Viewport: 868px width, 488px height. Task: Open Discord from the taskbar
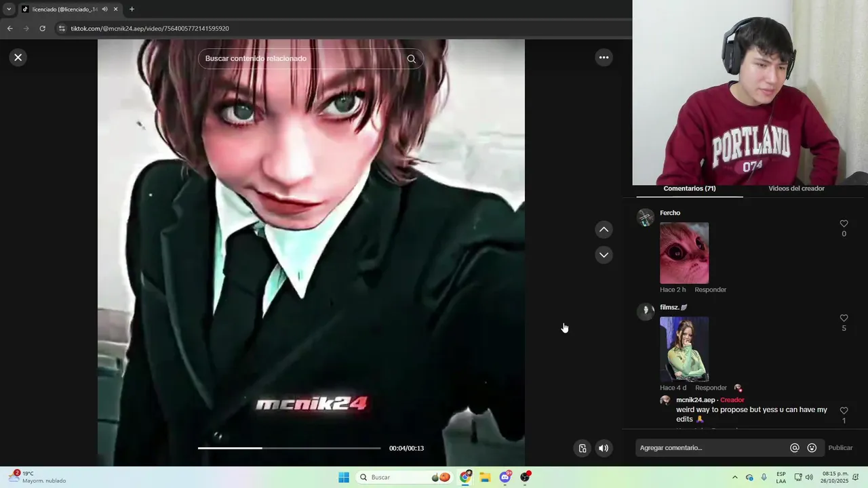(505, 477)
